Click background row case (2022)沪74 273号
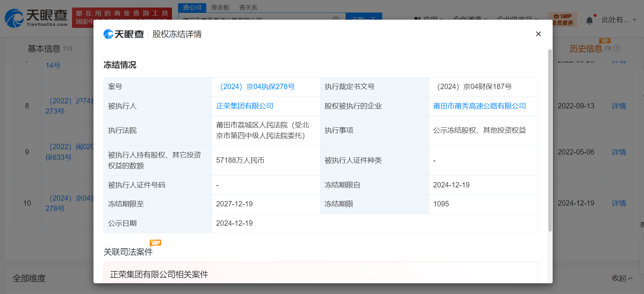 (69, 106)
